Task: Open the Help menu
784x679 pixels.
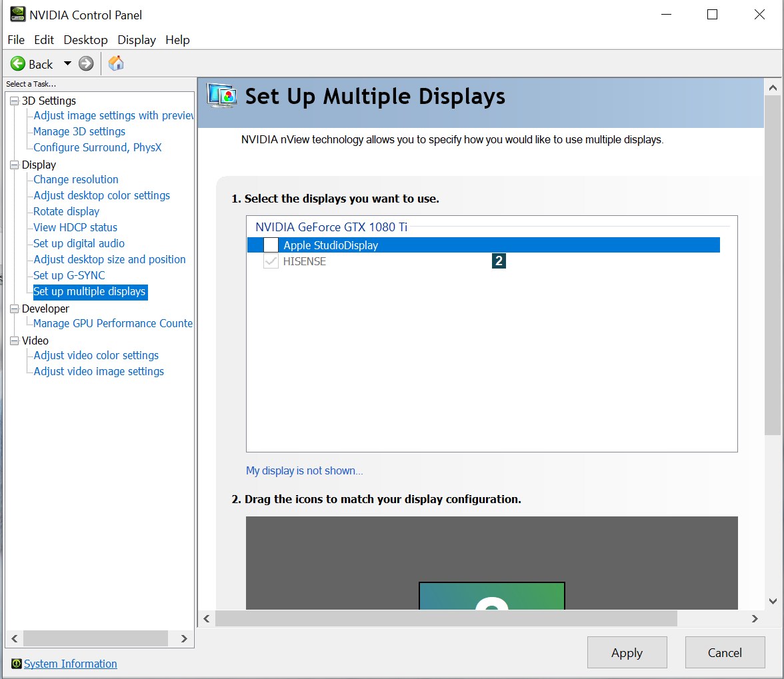Action: coord(177,40)
